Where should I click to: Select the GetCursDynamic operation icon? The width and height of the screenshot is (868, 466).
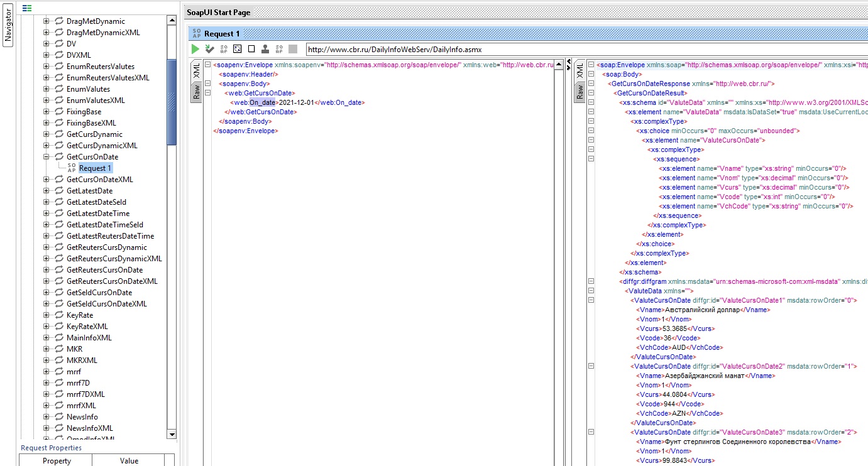pyautogui.click(x=60, y=134)
